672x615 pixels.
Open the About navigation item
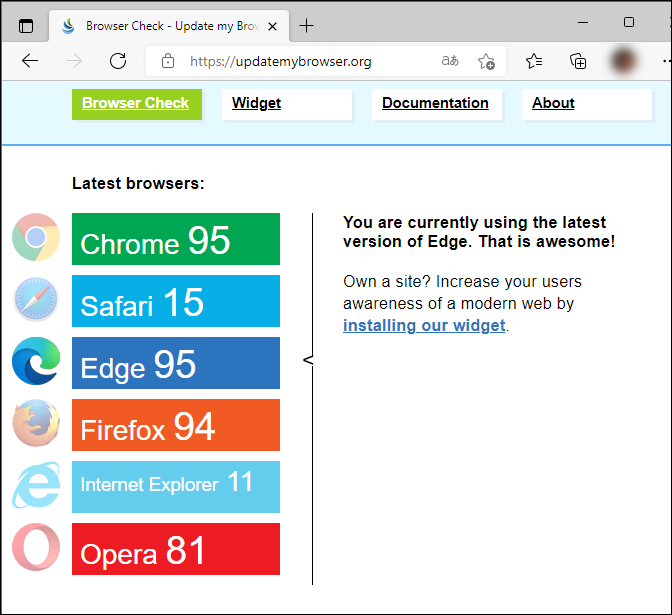pyautogui.click(x=587, y=104)
